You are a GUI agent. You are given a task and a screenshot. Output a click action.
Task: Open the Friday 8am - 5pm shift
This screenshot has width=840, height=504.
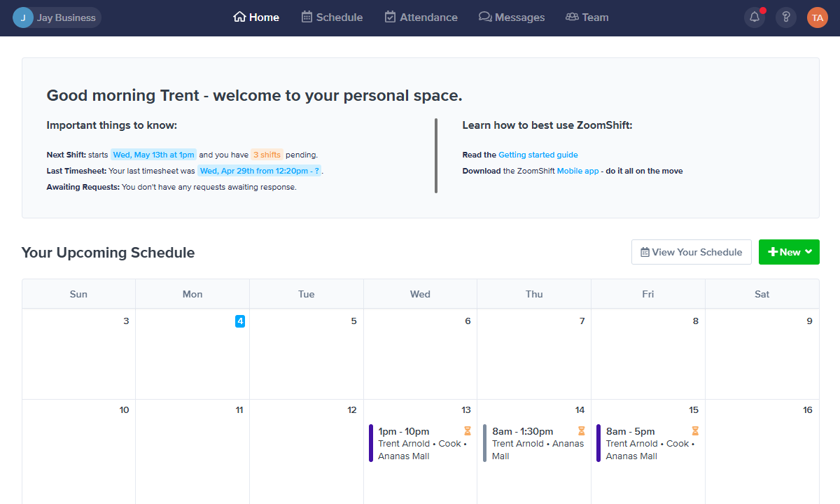(648, 443)
